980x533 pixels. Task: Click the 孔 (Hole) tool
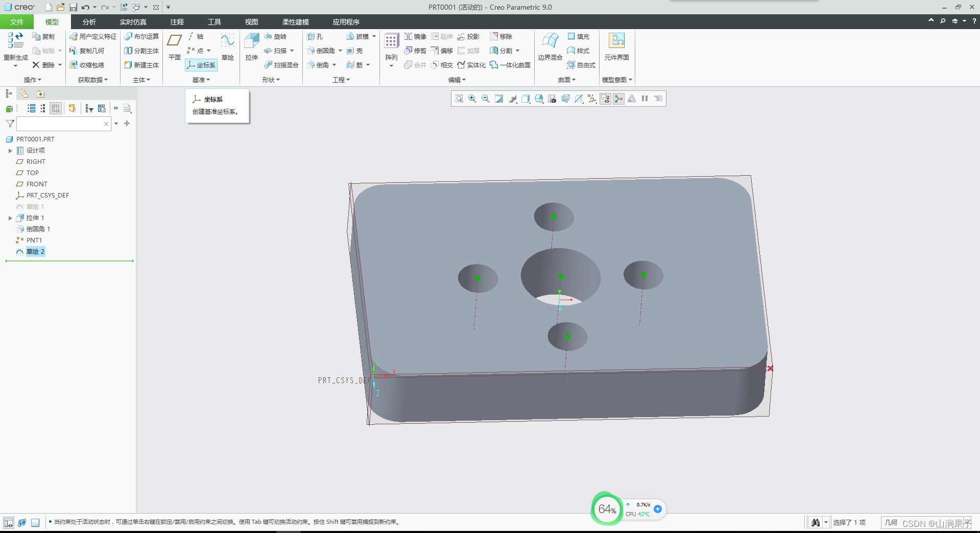pos(315,36)
